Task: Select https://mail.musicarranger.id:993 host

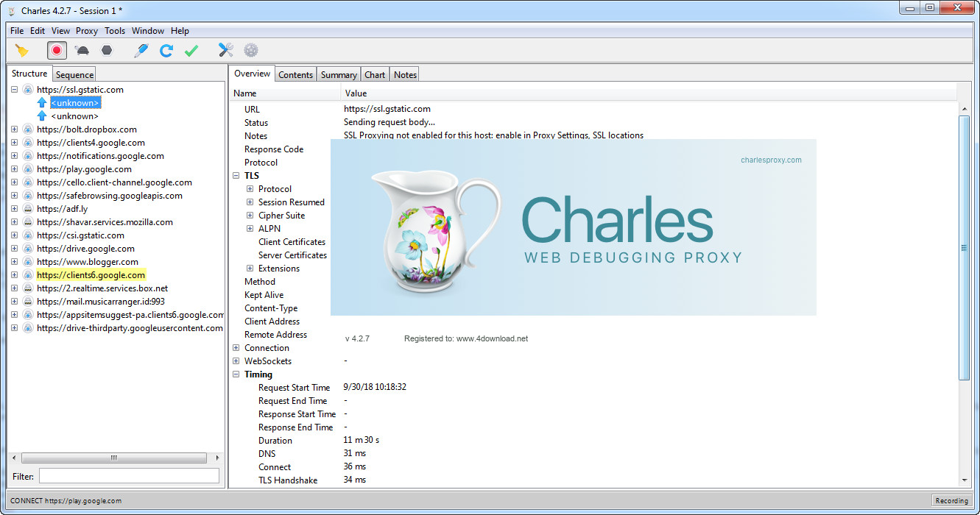Action: point(101,302)
